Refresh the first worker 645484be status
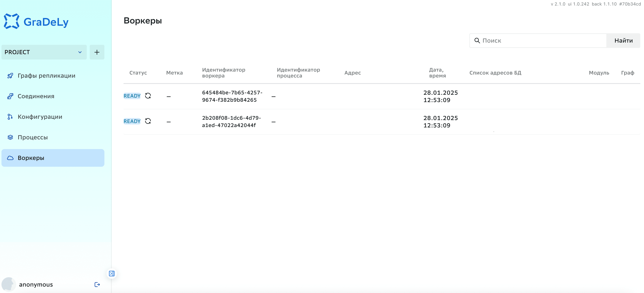The width and height of the screenshot is (644, 293). (148, 96)
